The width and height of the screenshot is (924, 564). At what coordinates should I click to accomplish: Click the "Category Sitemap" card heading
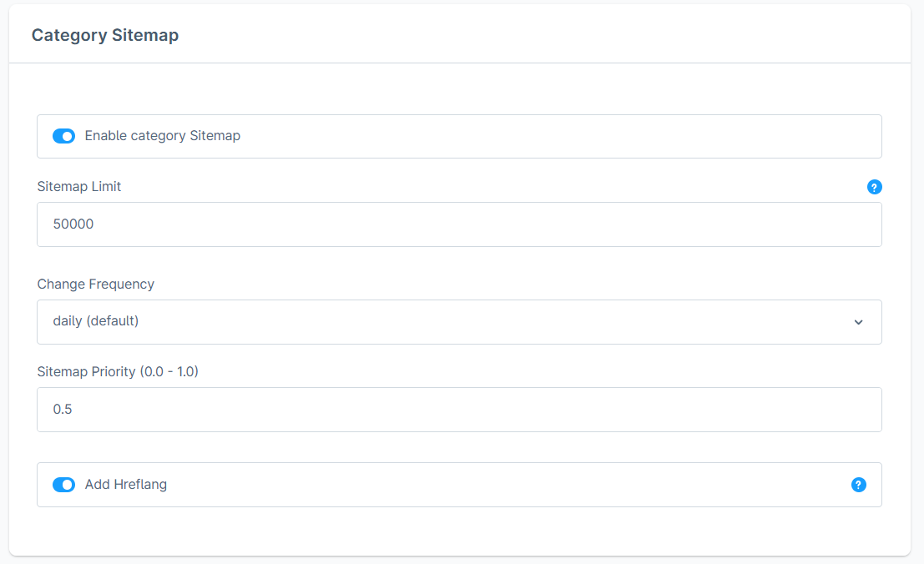click(x=105, y=36)
